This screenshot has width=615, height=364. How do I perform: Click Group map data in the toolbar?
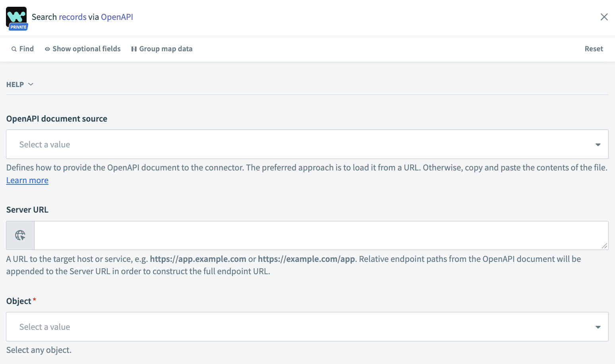(166, 48)
